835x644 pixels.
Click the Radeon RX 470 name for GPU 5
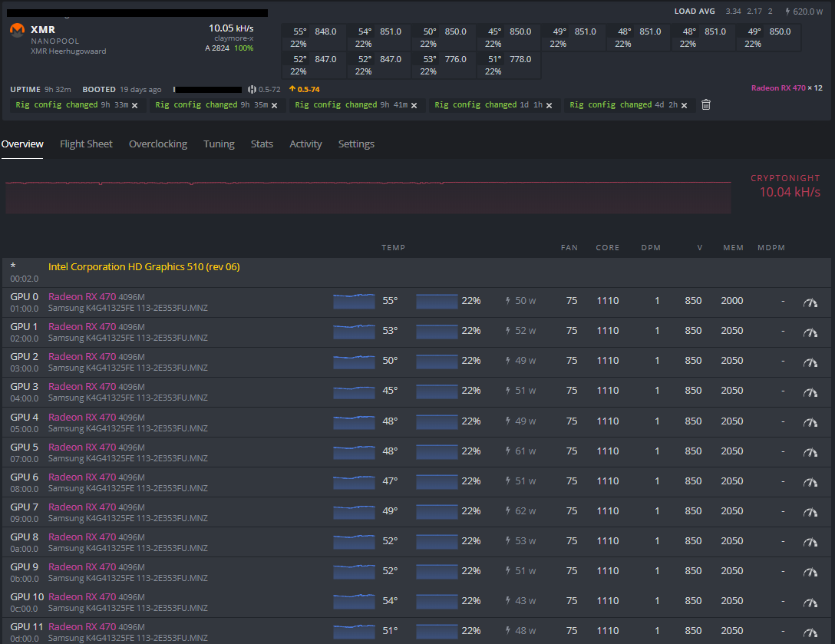(82, 447)
